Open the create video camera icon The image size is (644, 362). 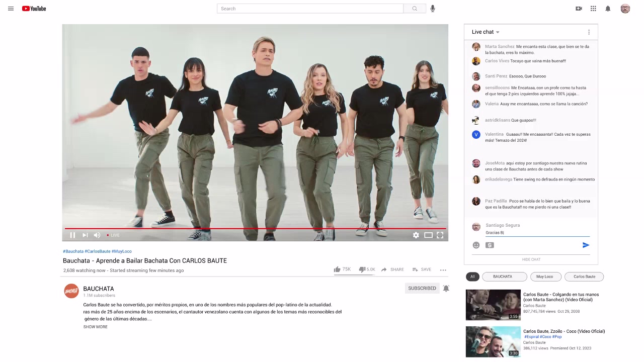pyautogui.click(x=579, y=9)
